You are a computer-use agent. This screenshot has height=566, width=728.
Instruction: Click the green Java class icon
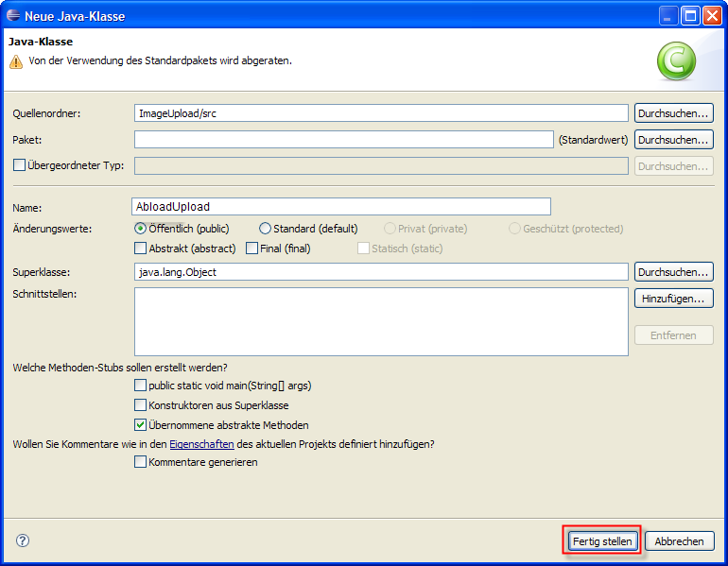(x=677, y=61)
